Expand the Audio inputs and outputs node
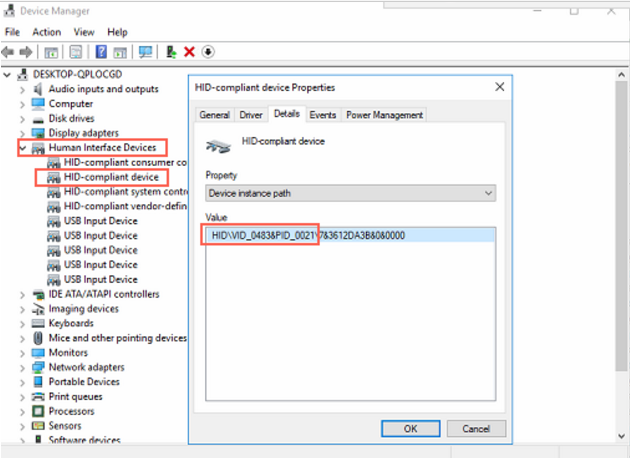The image size is (630, 458). pos(22,89)
